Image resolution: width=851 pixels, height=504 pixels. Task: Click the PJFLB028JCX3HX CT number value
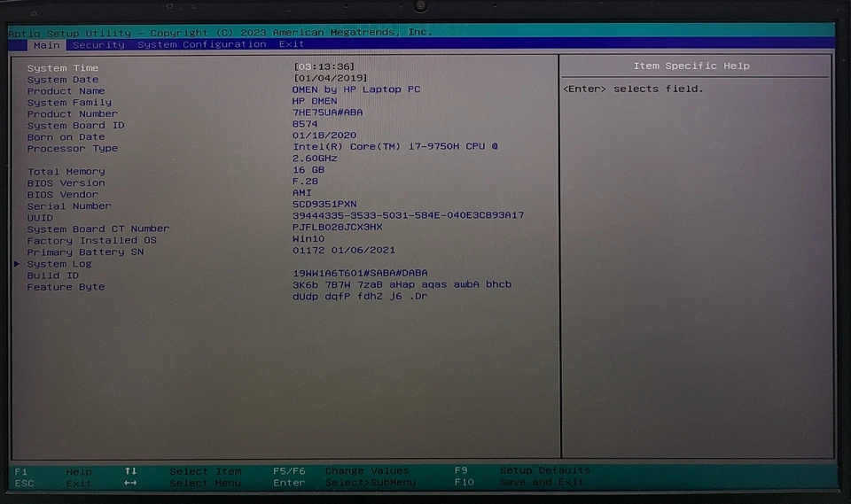click(x=338, y=227)
